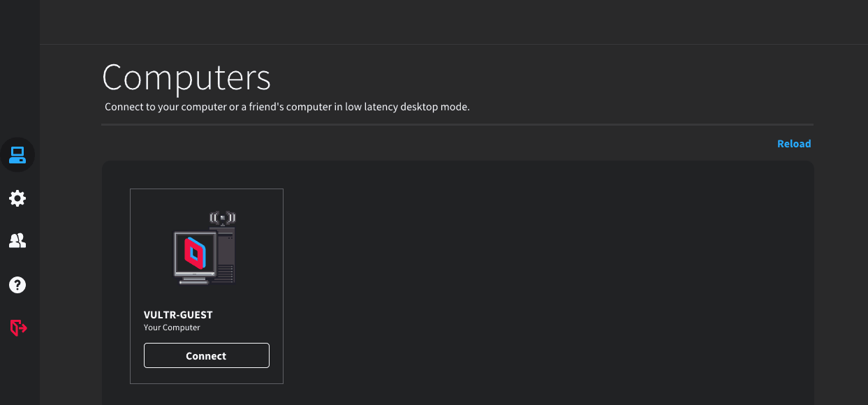Click the question mark Help icon
This screenshot has width=868, height=405.
tap(17, 284)
